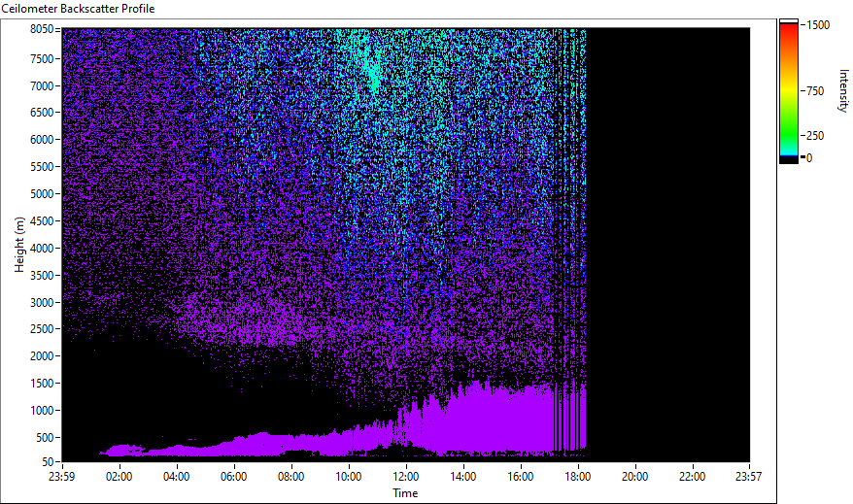The width and height of the screenshot is (853, 504).
Task: Click the Time axis label
Action: 405,493
